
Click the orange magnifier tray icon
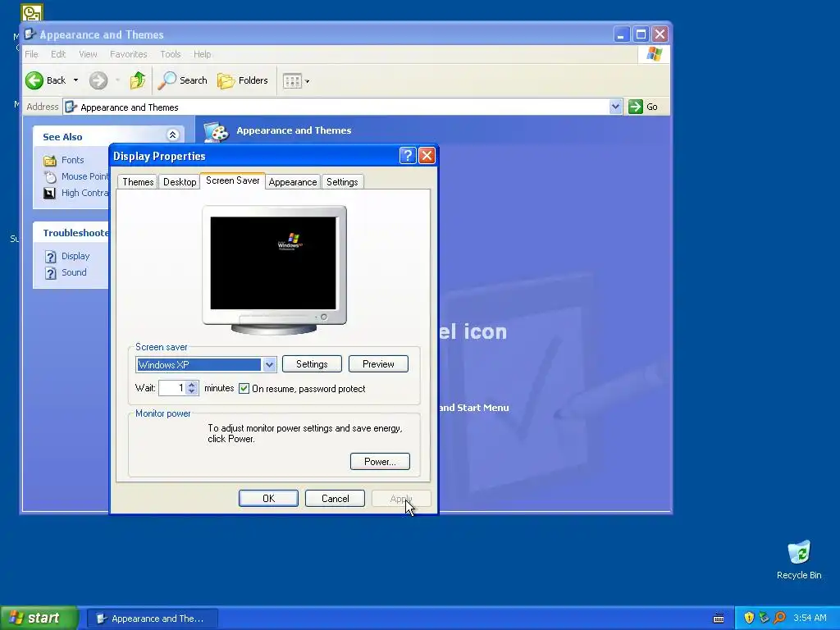[x=779, y=618]
